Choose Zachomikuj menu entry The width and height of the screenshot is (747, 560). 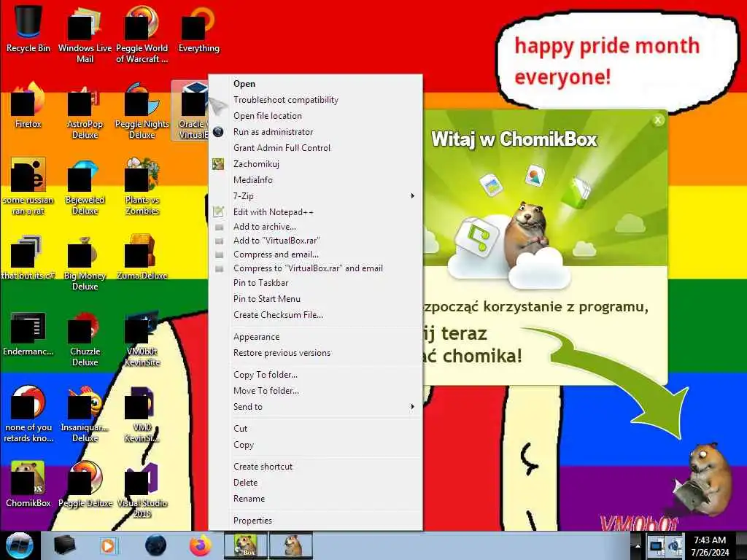coord(315,164)
